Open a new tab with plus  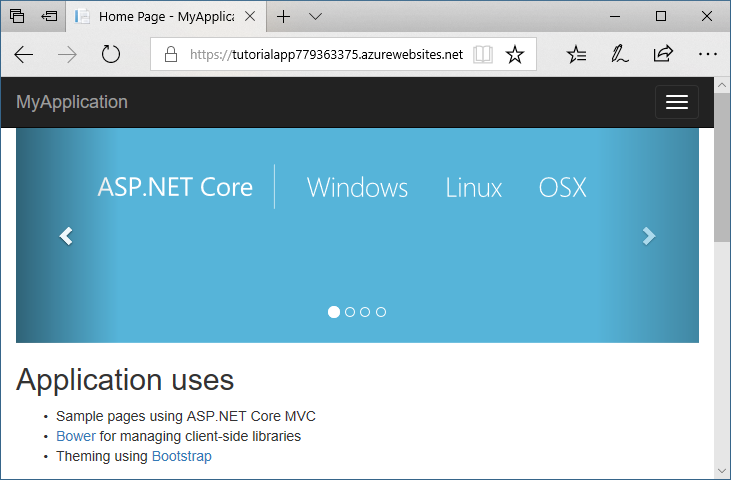pyautogui.click(x=284, y=16)
